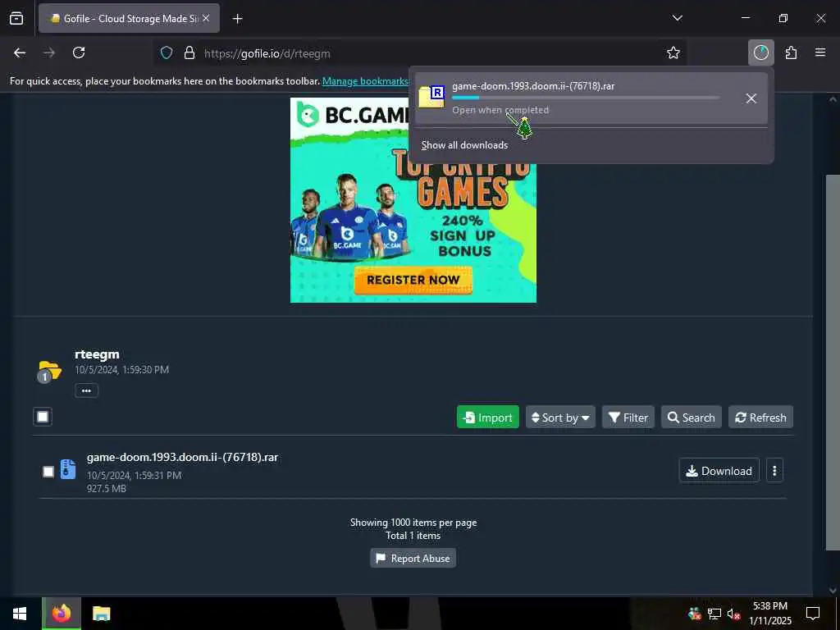Cancel the downloading rar file

tap(751, 98)
